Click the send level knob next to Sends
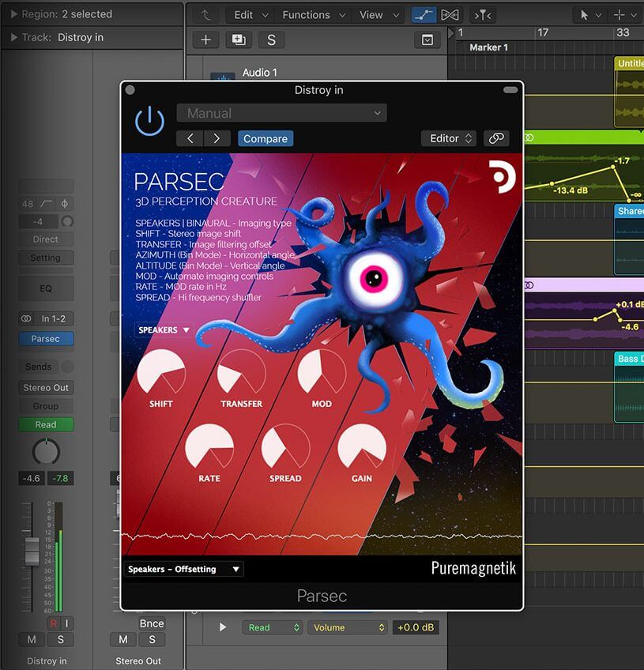The width and height of the screenshot is (644, 670). pyautogui.click(x=67, y=367)
